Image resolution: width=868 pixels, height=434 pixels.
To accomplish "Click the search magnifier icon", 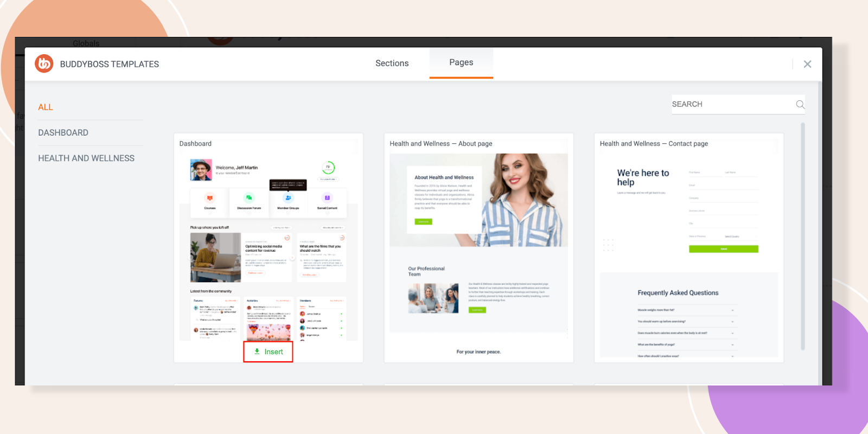I will tap(800, 104).
